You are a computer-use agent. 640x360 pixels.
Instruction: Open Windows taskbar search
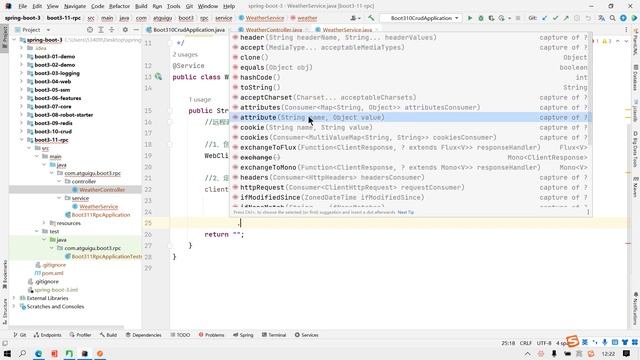pyautogui.click(x=22, y=353)
